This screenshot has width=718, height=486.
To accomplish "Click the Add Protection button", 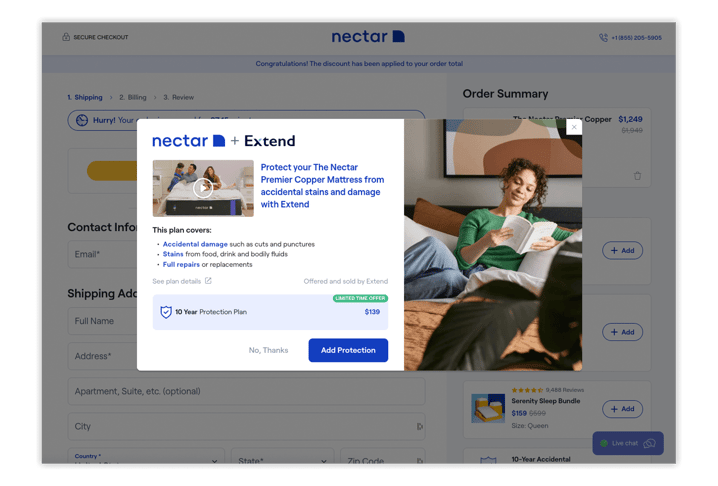I will tap(348, 350).
